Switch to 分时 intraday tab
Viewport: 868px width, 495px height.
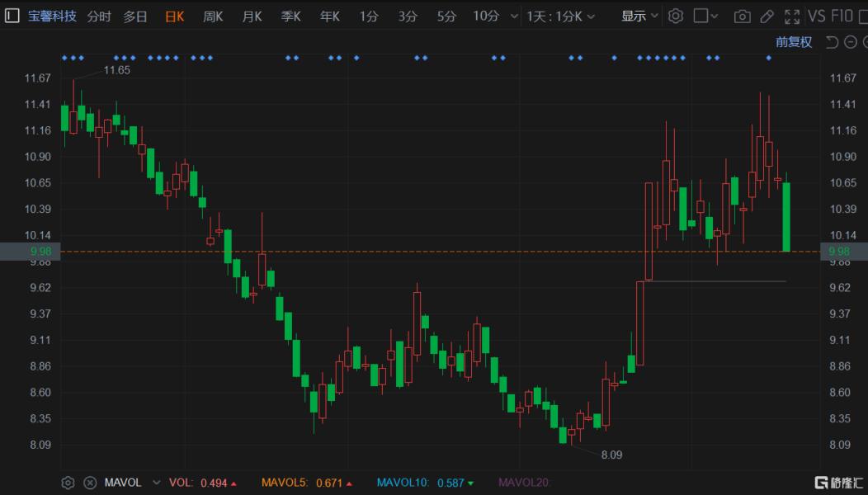pos(99,16)
